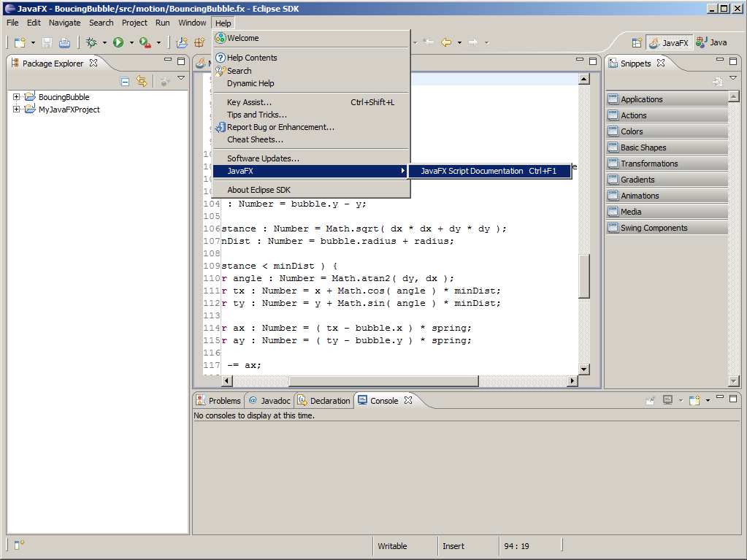The height and width of the screenshot is (560, 747).
Task: Maximize the Snippets panel
Action: [x=735, y=61]
